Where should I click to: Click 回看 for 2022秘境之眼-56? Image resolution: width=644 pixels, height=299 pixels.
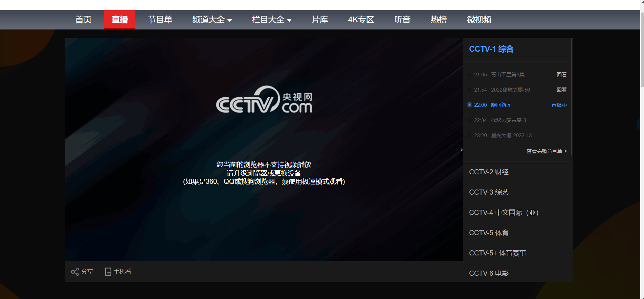point(562,90)
